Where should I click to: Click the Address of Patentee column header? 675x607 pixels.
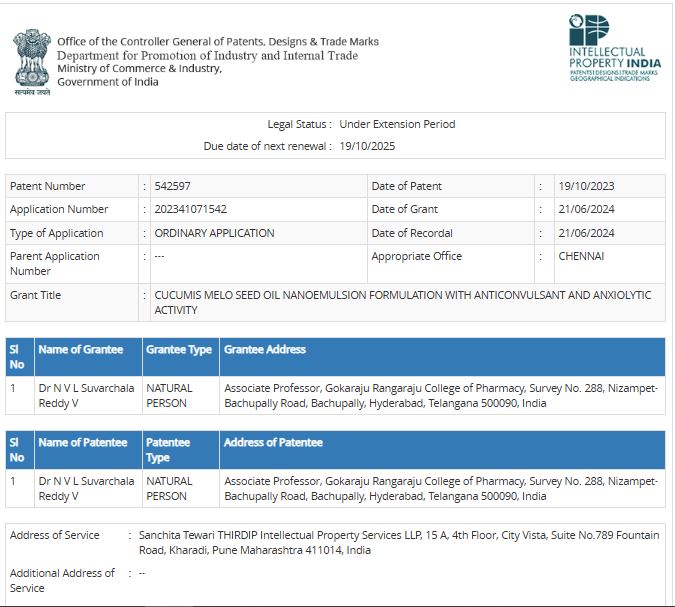pos(273,442)
